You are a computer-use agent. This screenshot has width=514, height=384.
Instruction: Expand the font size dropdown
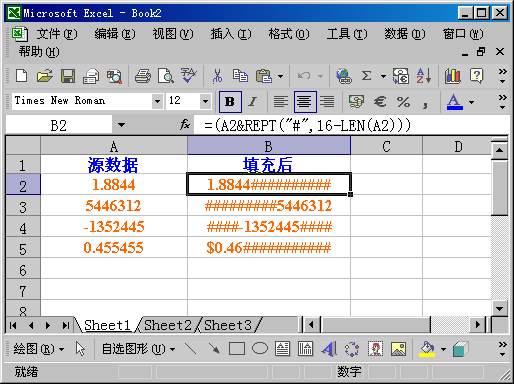click(x=205, y=101)
